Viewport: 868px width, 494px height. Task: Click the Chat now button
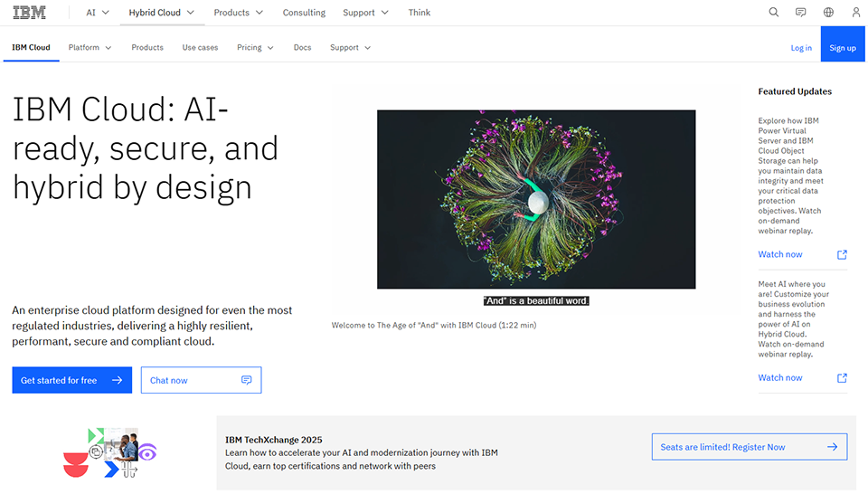(201, 380)
